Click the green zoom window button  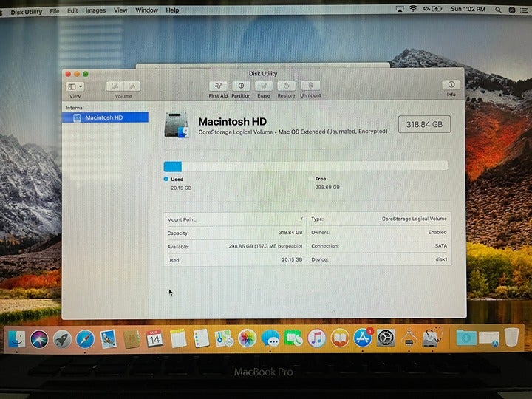pyautogui.click(x=86, y=74)
